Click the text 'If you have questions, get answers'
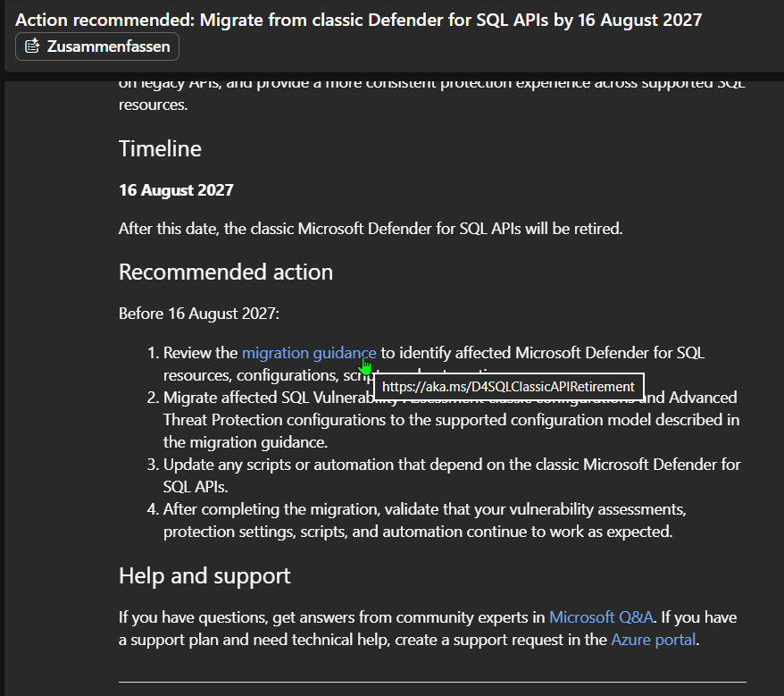The width and height of the screenshot is (784, 696). click(x=428, y=628)
